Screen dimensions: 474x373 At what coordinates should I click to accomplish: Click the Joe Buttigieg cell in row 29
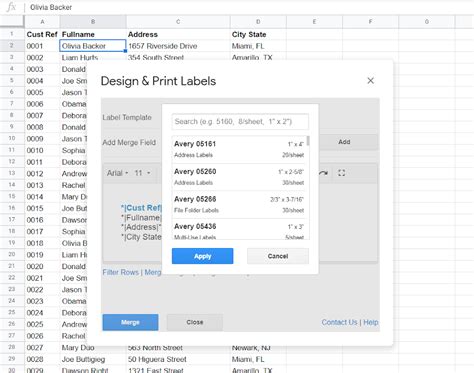click(x=93, y=359)
